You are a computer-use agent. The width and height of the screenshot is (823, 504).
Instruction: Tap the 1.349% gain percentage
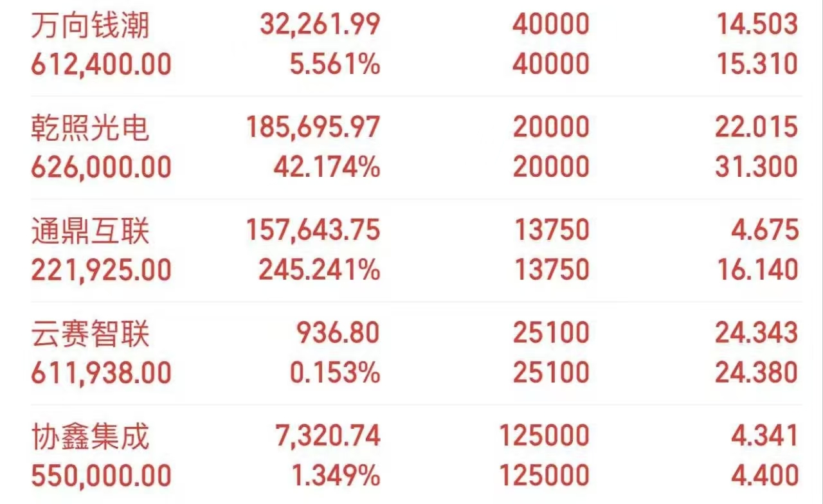(335, 476)
